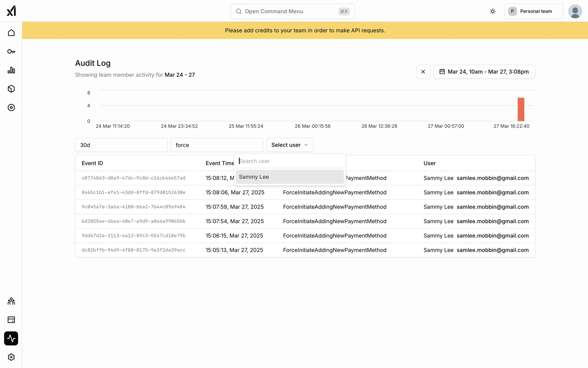Click the xAI logo icon

point(11,11)
